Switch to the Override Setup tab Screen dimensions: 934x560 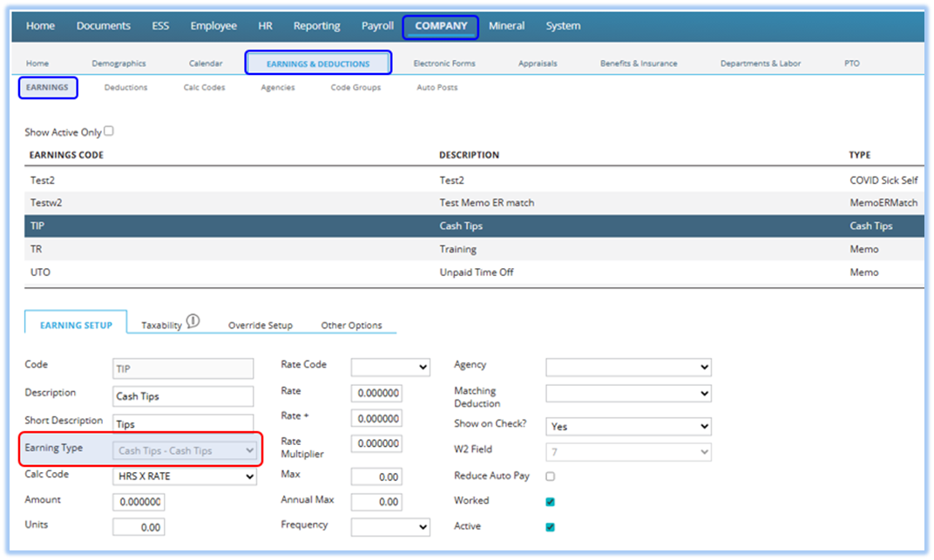pyautogui.click(x=261, y=326)
